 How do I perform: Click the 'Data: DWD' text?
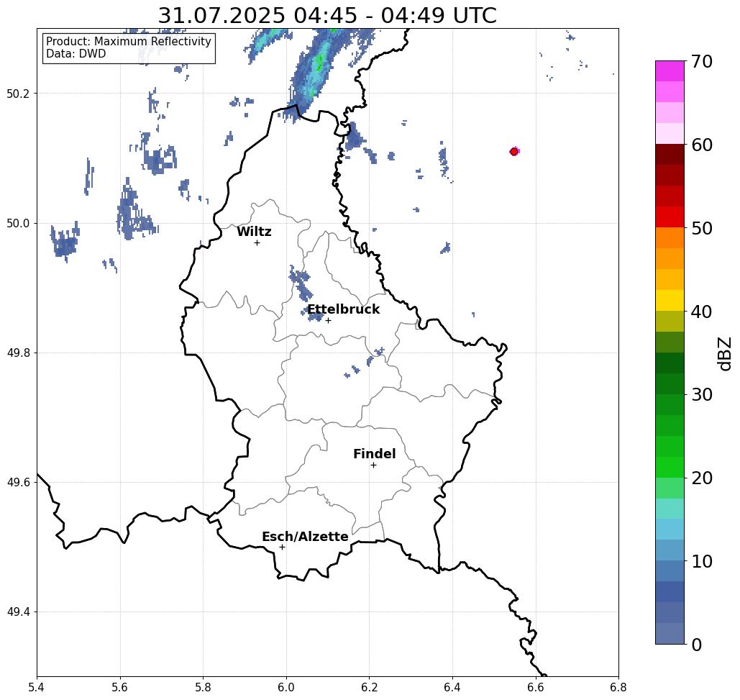coord(76,54)
